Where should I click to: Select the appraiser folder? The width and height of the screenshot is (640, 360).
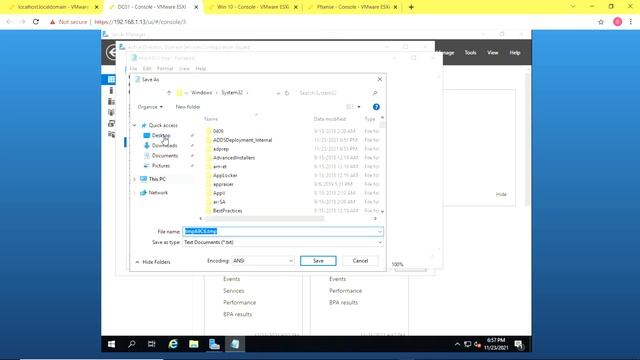click(x=223, y=184)
